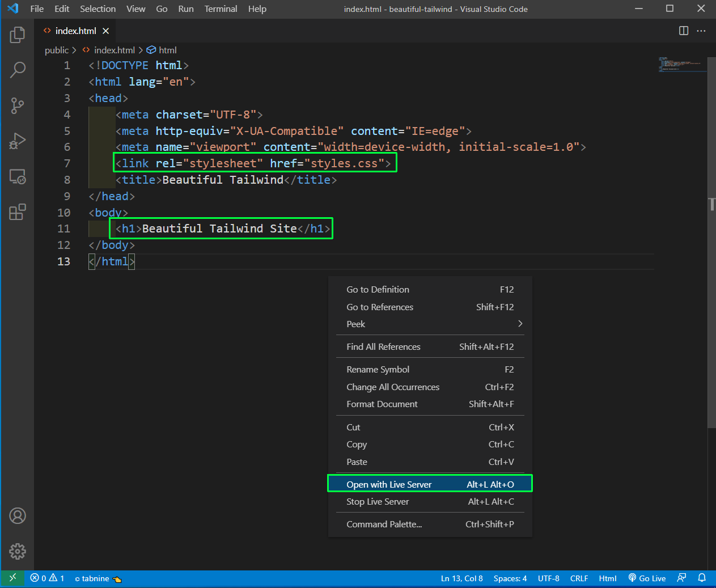This screenshot has width=716, height=588.
Task: Open the Accounts icon in the activity bar
Action: click(x=18, y=516)
